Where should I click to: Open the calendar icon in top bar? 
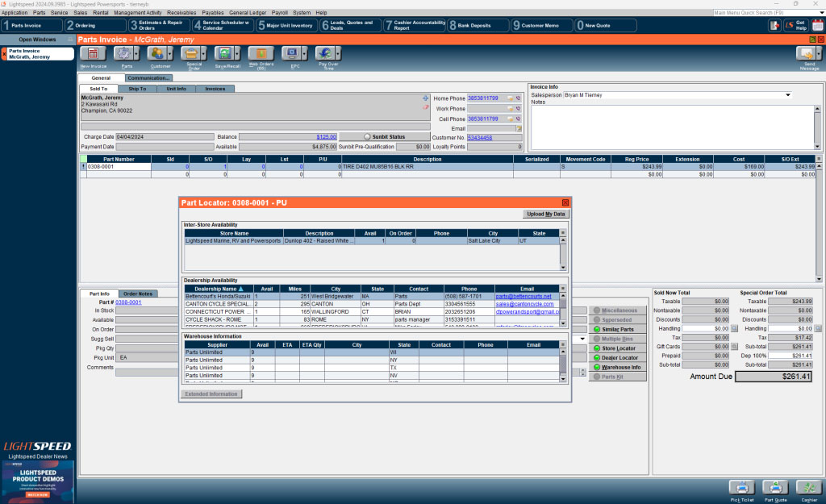coord(818,25)
